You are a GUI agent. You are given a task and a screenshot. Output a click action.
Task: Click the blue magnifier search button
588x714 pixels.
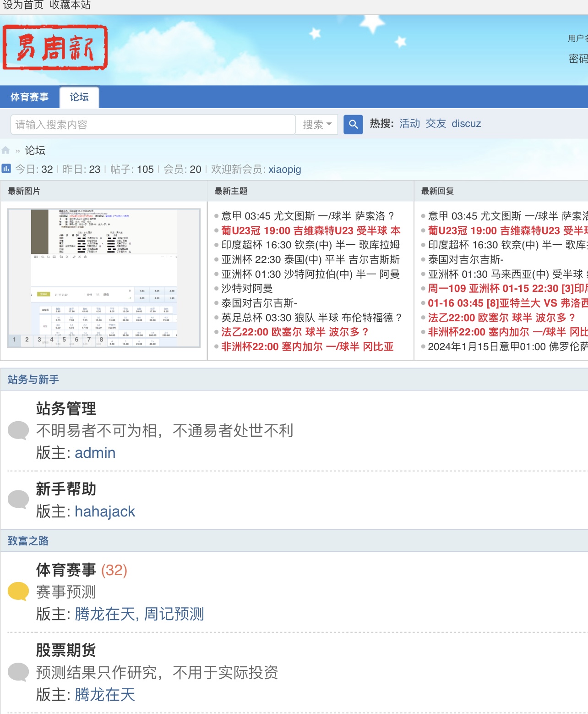353,124
